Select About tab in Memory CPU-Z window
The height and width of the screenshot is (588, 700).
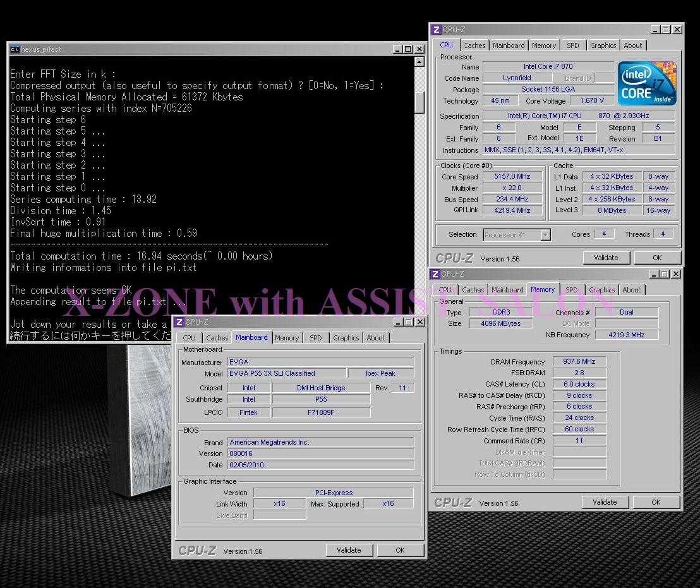pos(631,290)
